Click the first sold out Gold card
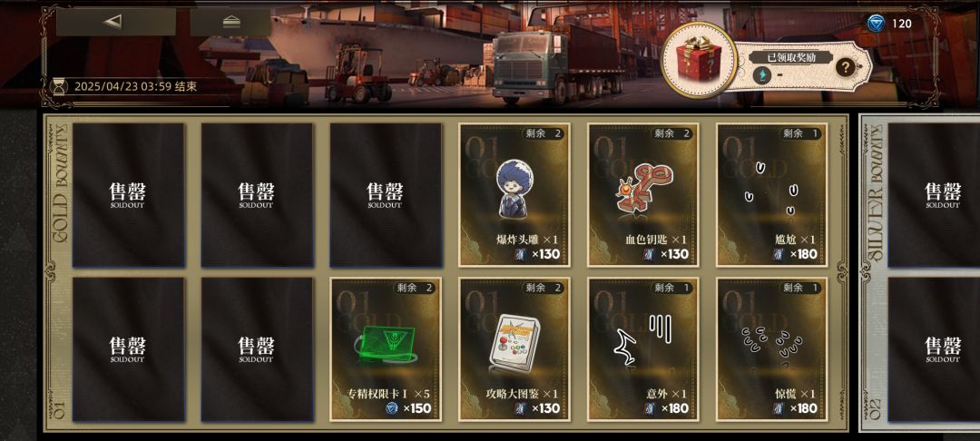Viewport: 980px width, 441px height. pyautogui.click(x=128, y=195)
